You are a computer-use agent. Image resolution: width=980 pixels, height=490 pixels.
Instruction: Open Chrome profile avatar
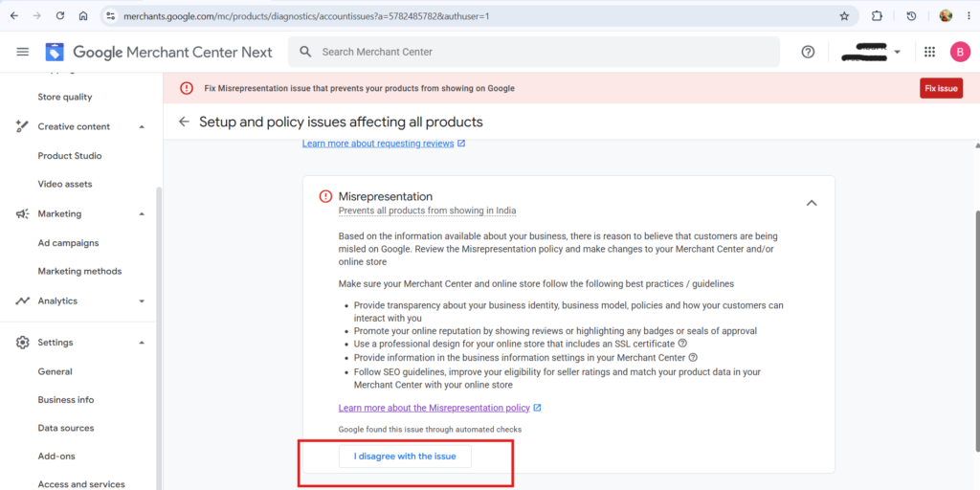(x=946, y=16)
